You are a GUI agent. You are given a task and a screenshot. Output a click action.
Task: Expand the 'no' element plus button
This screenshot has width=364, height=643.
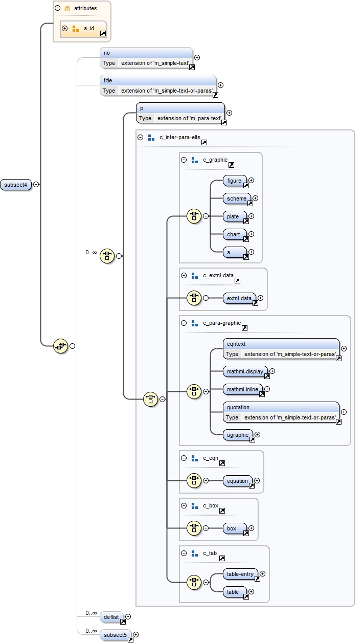197,58
